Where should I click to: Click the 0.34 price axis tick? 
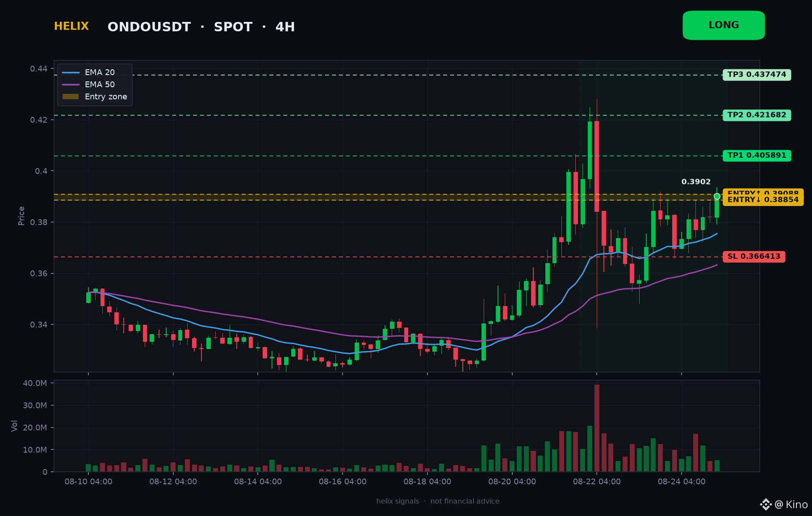pyautogui.click(x=39, y=325)
